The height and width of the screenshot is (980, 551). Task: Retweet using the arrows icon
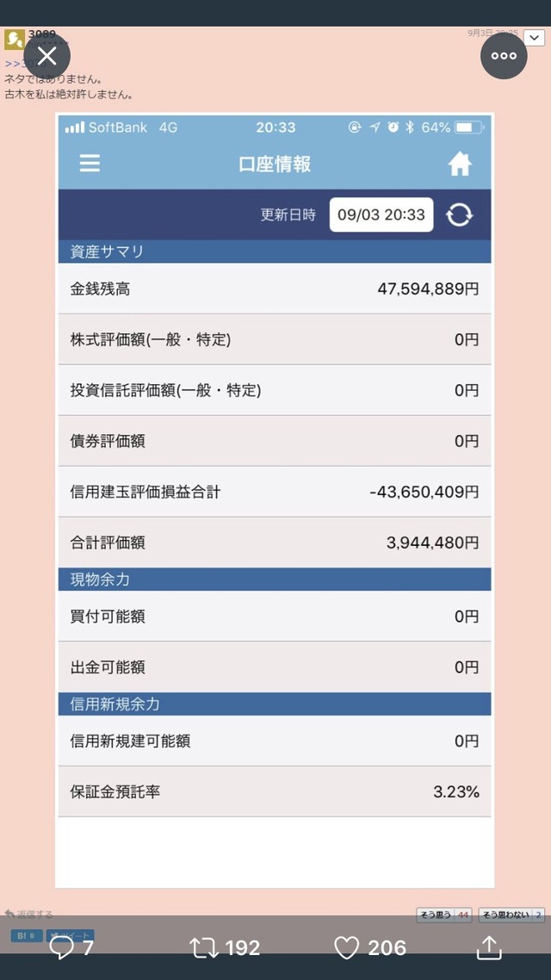tap(206, 948)
